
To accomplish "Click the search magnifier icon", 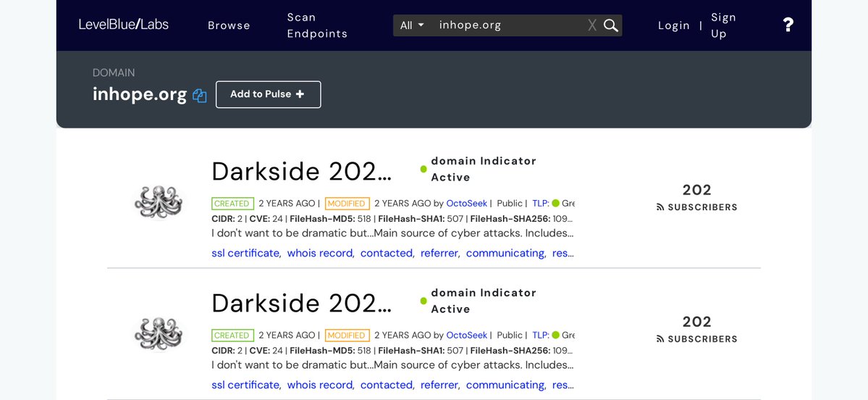I will tap(611, 25).
